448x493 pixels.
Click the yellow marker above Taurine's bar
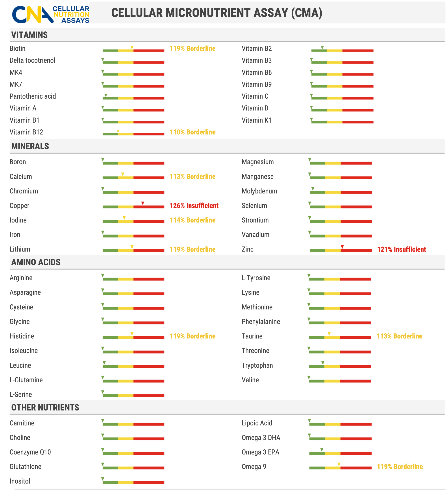329,334
